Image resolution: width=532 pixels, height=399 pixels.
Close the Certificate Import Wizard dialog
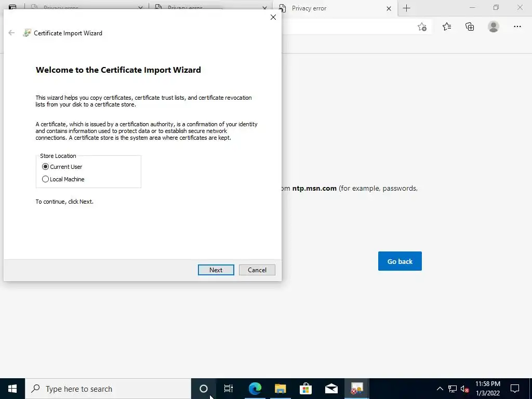273,17
